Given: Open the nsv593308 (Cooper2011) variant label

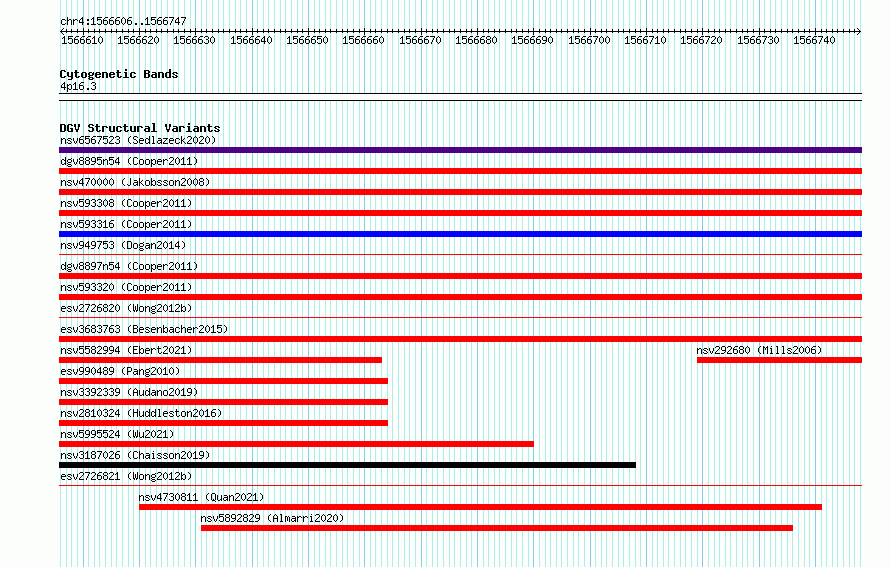Looking at the screenshot, I should (126, 203).
